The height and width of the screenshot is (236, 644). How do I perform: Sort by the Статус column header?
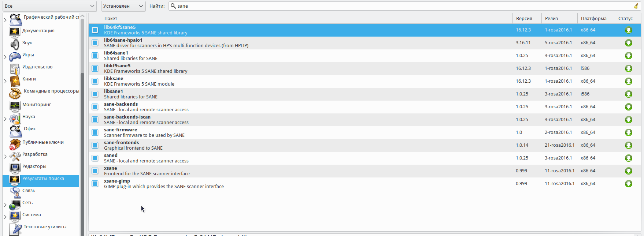click(628, 19)
